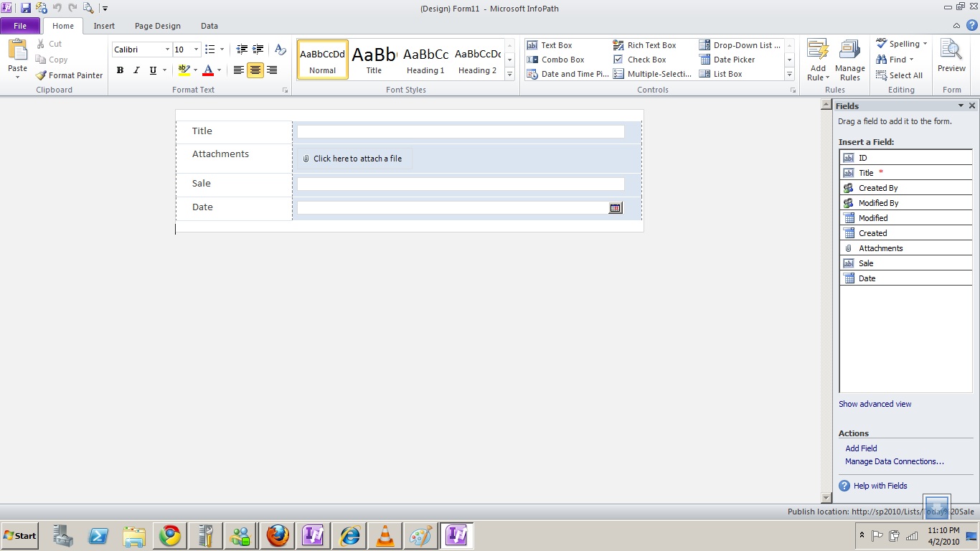Click the Clear Formatting icon

pos(280,50)
